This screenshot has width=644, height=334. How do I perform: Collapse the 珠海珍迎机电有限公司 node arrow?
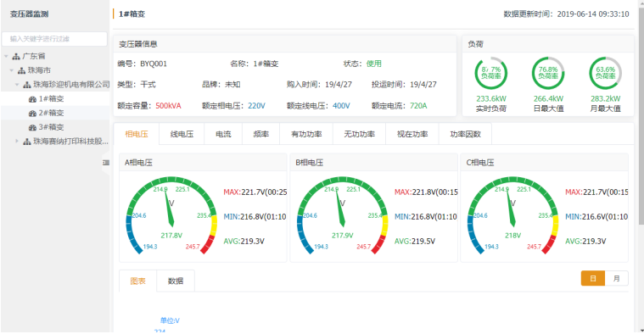click(x=17, y=85)
